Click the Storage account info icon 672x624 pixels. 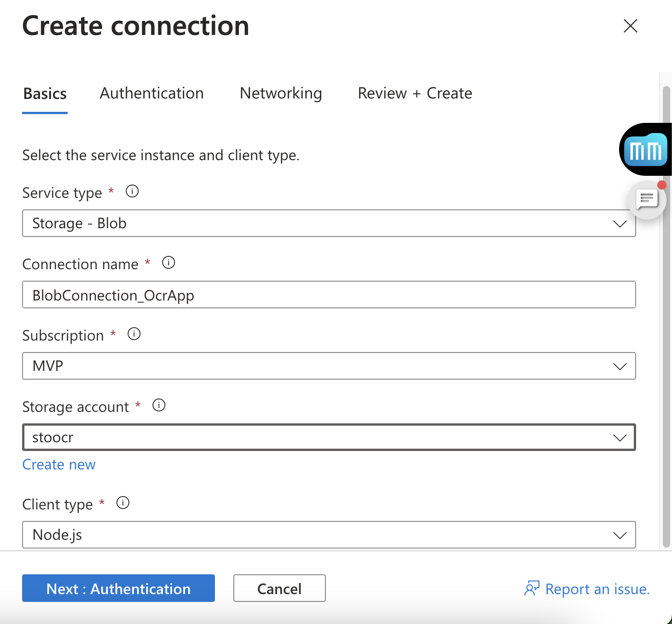click(x=159, y=405)
